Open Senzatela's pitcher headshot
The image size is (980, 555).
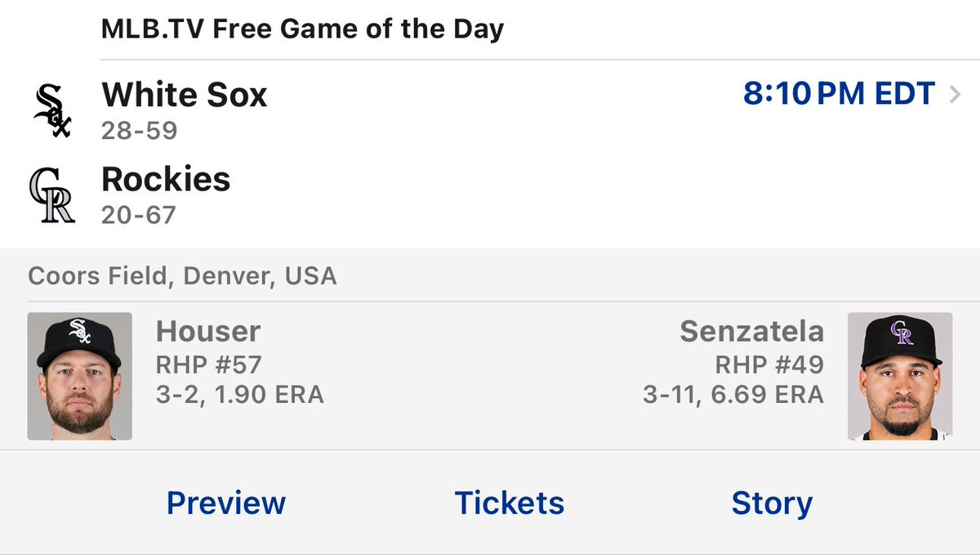coord(900,376)
